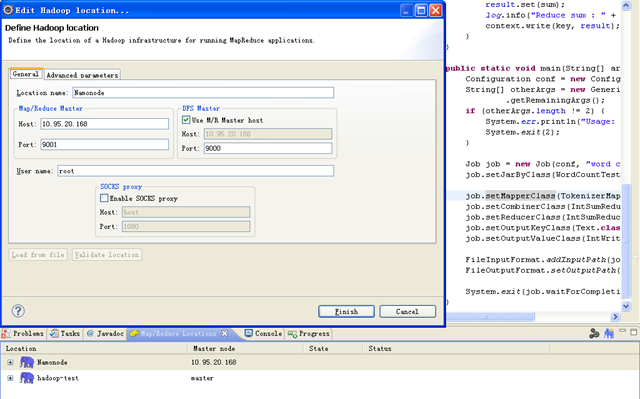Maximize the bottom panel view

click(x=633, y=332)
